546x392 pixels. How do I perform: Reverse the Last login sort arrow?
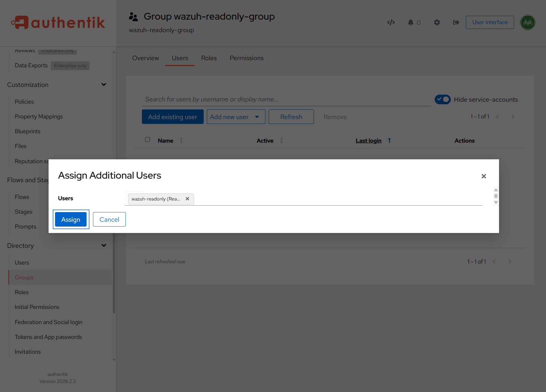click(x=389, y=140)
